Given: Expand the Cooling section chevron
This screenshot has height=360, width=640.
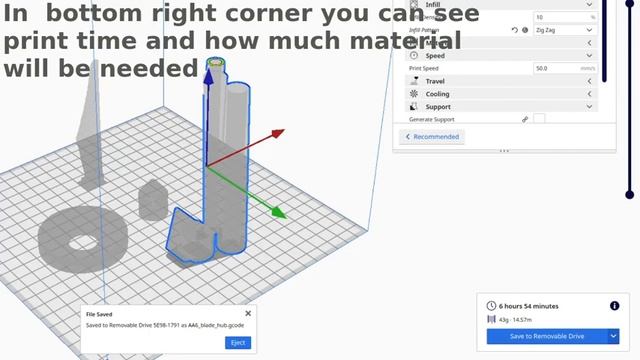Looking at the screenshot, I should [x=589, y=94].
